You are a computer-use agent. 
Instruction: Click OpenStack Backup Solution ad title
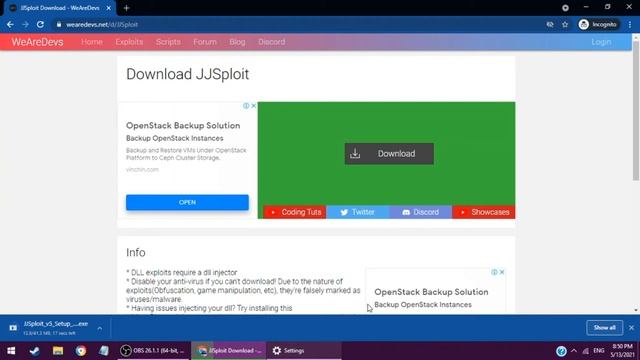[183, 125]
